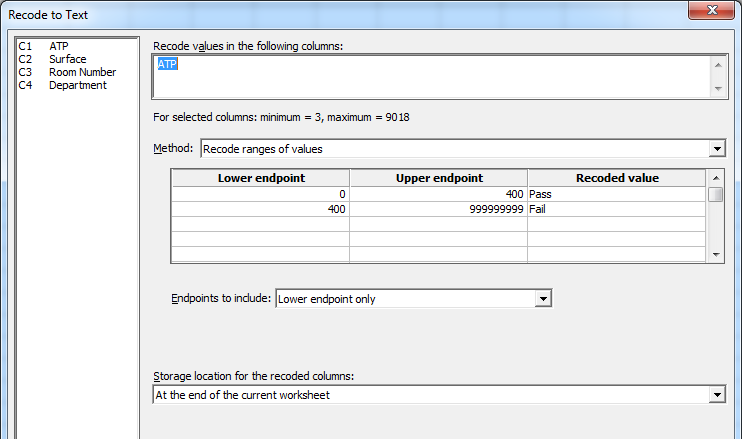
Task: Click upper endpoint cell with 999999999
Action: pyautogui.click(x=438, y=210)
